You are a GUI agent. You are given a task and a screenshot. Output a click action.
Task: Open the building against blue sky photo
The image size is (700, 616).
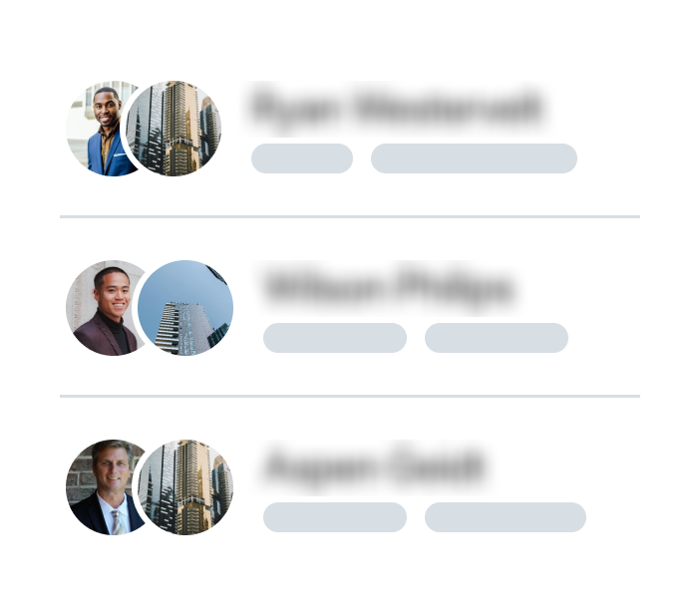tap(185, 308)
